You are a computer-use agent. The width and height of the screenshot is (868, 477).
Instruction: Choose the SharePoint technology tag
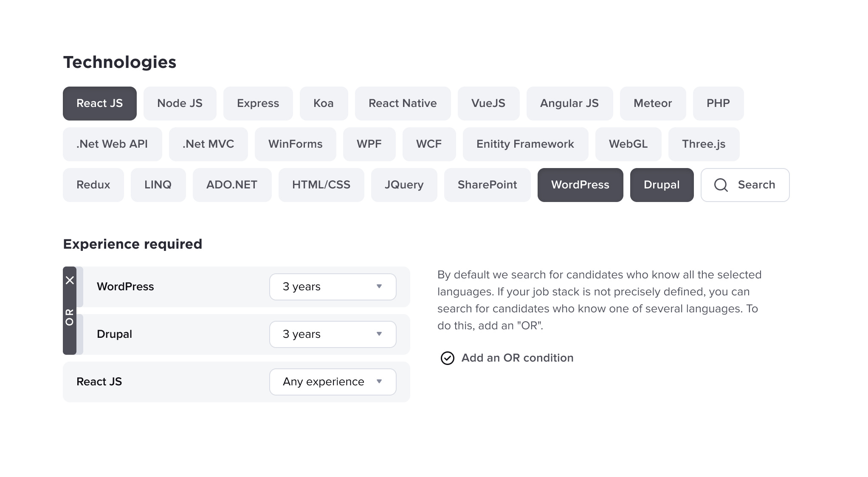coord(487,185)
